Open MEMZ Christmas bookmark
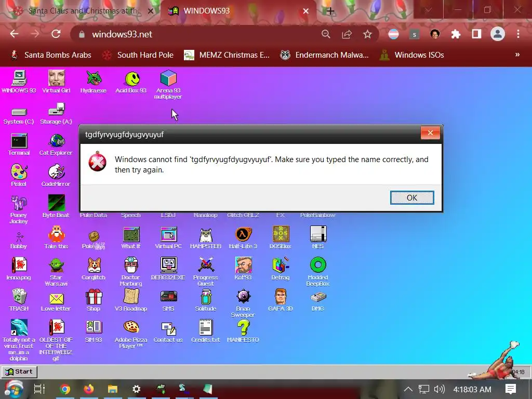This screenshot has height=399, width=532. click(227, 55)
